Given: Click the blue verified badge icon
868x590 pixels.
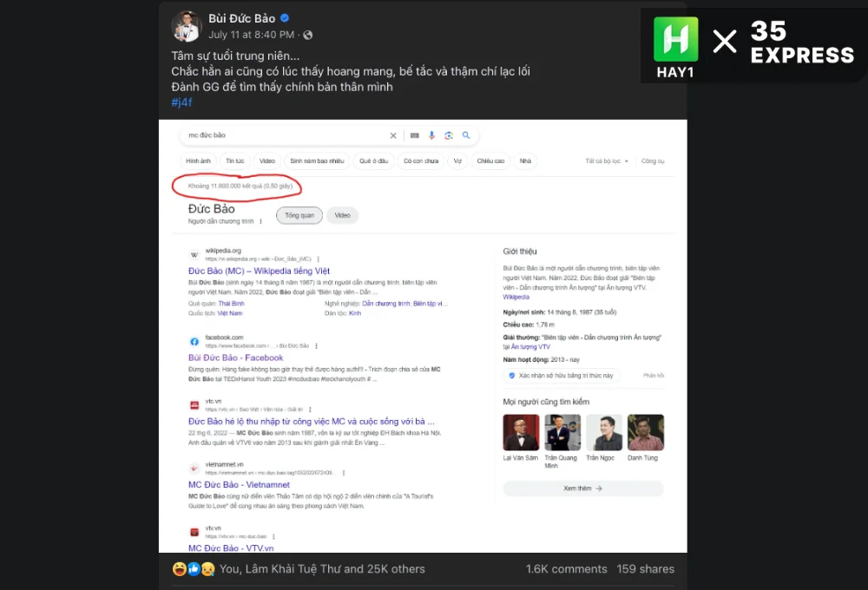Looking at the screenshot, I should (285, 17).
